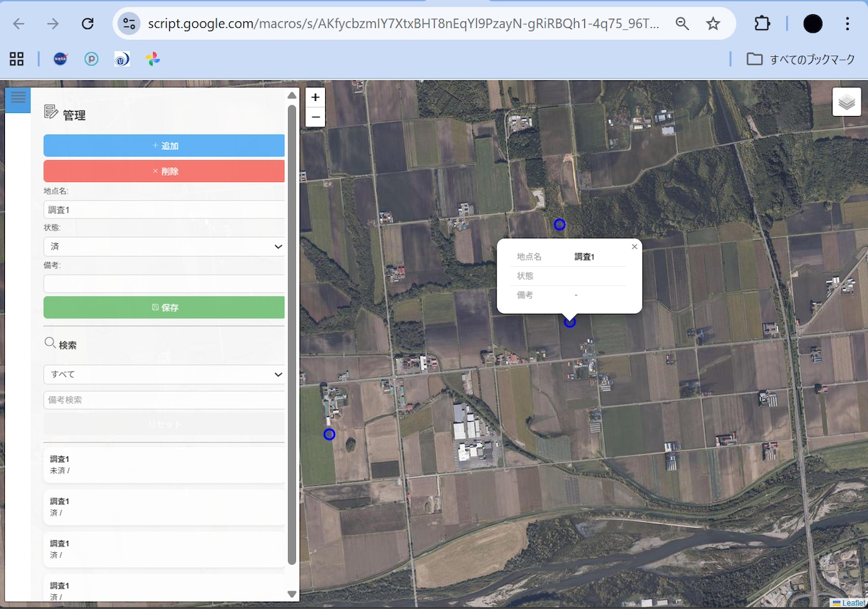The height and width of the screenshot is (609, 868).
Task: Click the sidebar vertical scrollbar thumb
Action: (x=292, y=334)
